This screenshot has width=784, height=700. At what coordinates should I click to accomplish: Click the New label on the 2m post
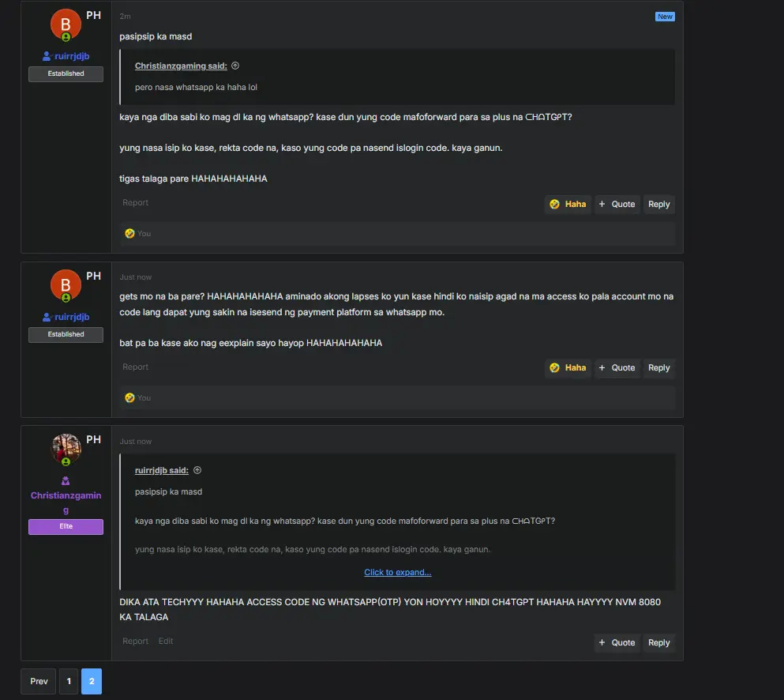point(665,17)
